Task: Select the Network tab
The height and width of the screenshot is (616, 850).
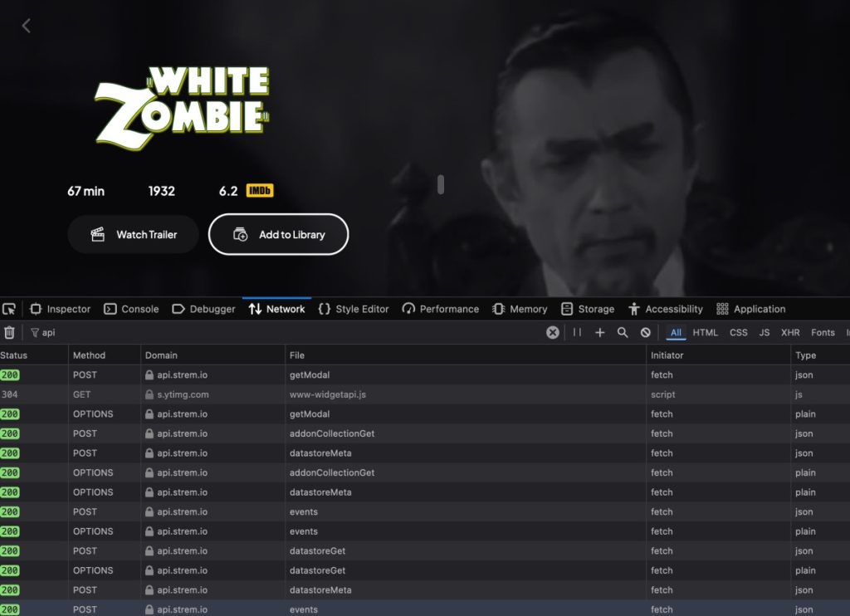Action: coord(277,309)
